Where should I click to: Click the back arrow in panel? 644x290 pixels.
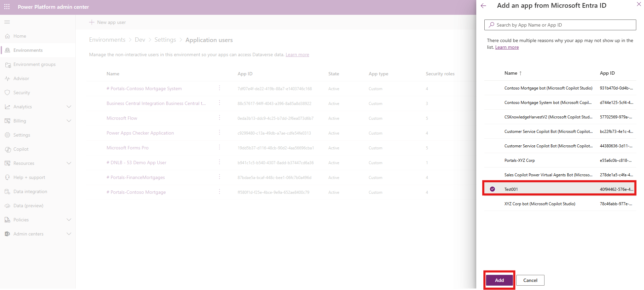pos(483,6)
